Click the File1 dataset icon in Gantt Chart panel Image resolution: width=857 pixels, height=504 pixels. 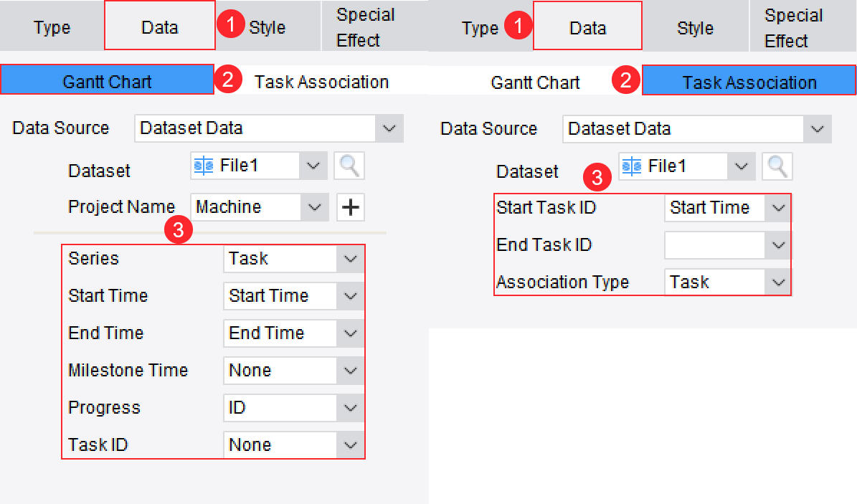[203, 166]
